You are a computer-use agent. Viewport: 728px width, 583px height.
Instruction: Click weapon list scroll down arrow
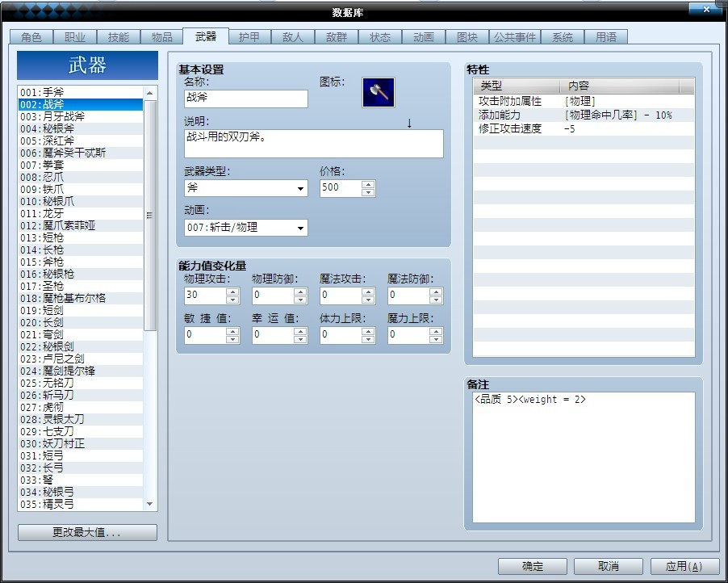[150, 504]
